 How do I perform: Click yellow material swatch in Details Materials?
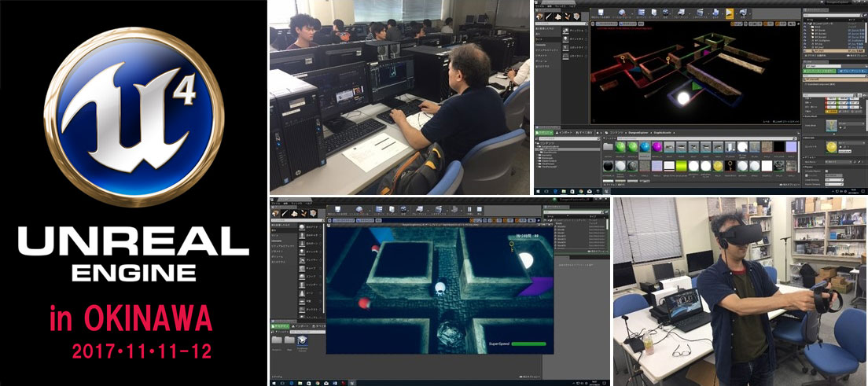(x=832, y=147)
